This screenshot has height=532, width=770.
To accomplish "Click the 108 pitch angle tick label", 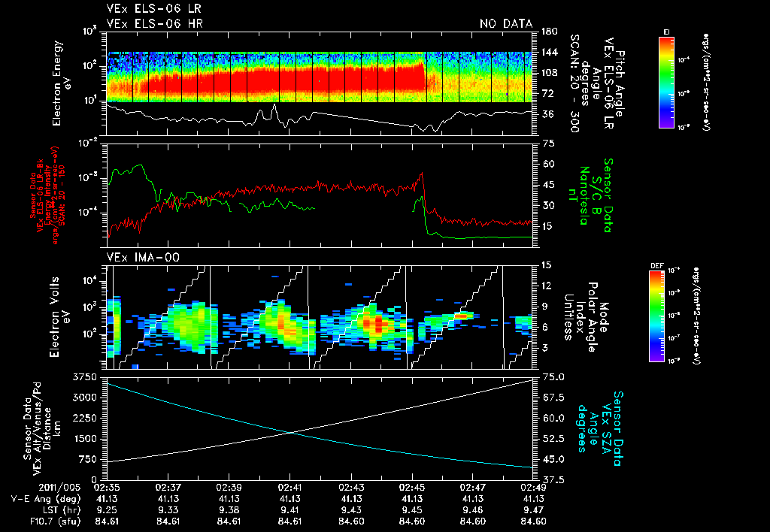I will coord(550,73).
